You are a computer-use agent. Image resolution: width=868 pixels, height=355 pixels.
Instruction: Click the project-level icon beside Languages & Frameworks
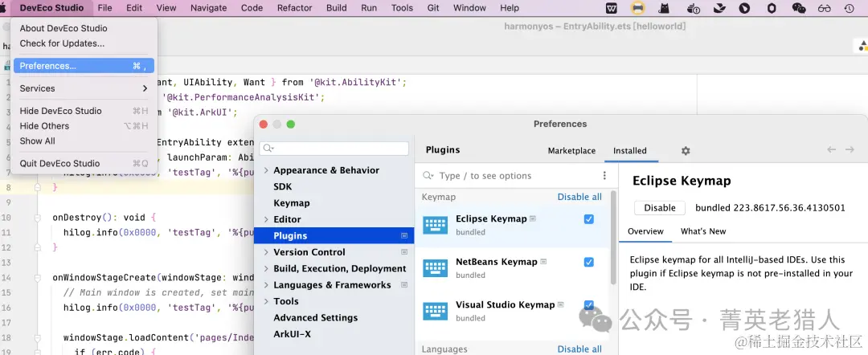click(x=404, y=285)
